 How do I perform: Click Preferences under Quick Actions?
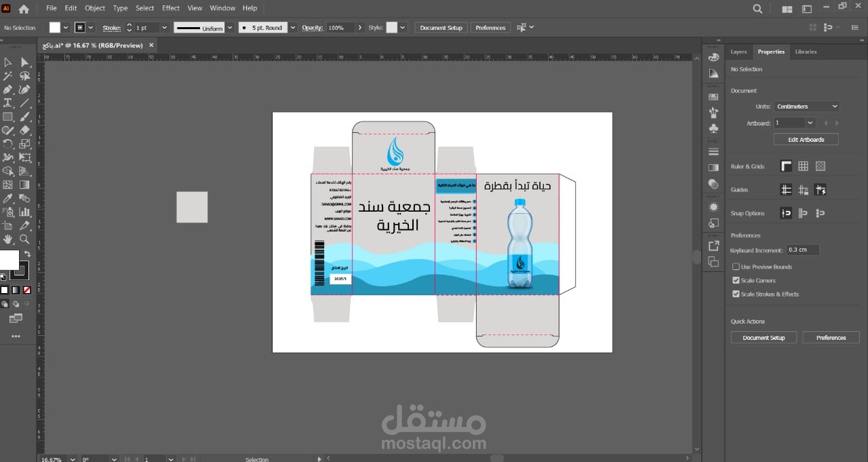click(x=831, y=337)
